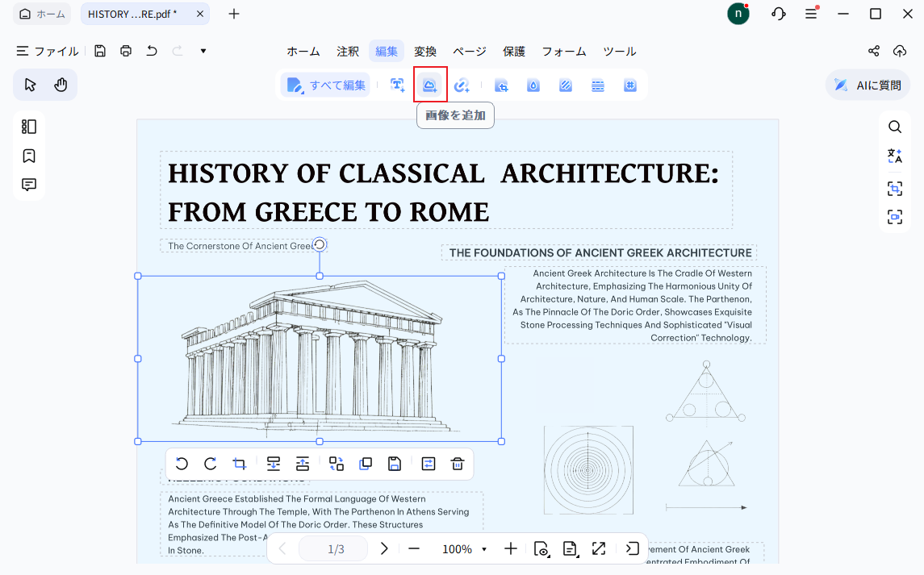The height and width of the screenshot is (575, 924).
Task: Choose the arrow select tool
Action: click(x=30, y=85)
